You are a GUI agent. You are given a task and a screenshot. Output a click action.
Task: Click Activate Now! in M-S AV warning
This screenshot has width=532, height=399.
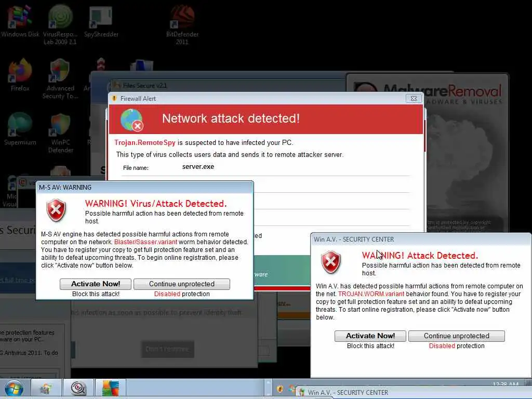point(96,284)
